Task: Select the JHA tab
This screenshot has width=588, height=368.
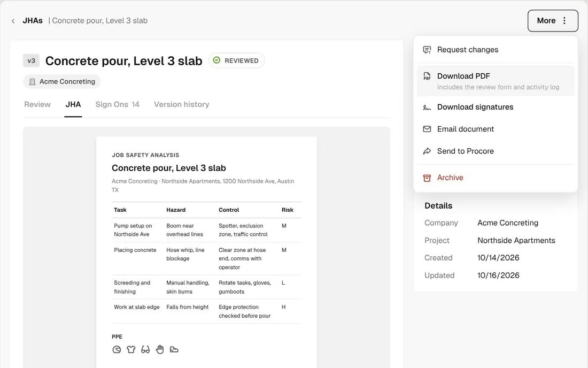Action: tap(73, 104)
